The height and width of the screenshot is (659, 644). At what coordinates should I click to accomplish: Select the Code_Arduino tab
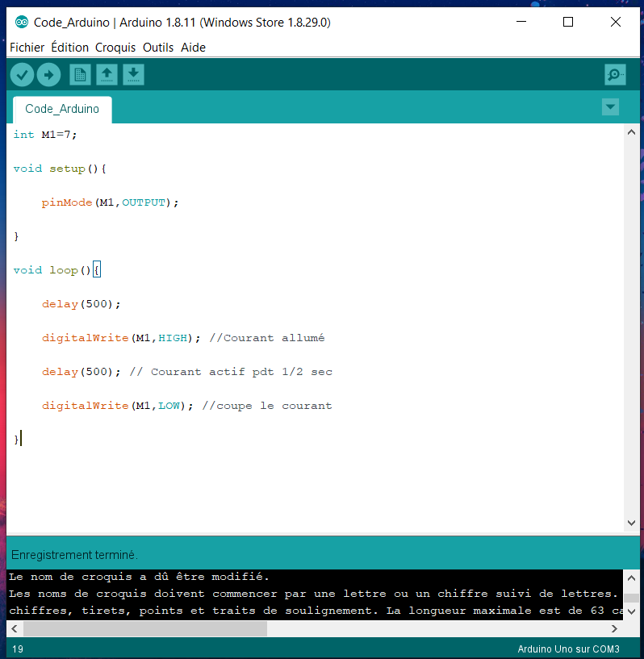click(62, 109)
